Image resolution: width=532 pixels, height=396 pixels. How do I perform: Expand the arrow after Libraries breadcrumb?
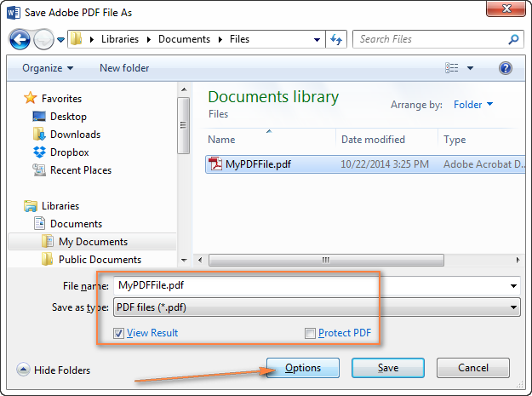149,40
